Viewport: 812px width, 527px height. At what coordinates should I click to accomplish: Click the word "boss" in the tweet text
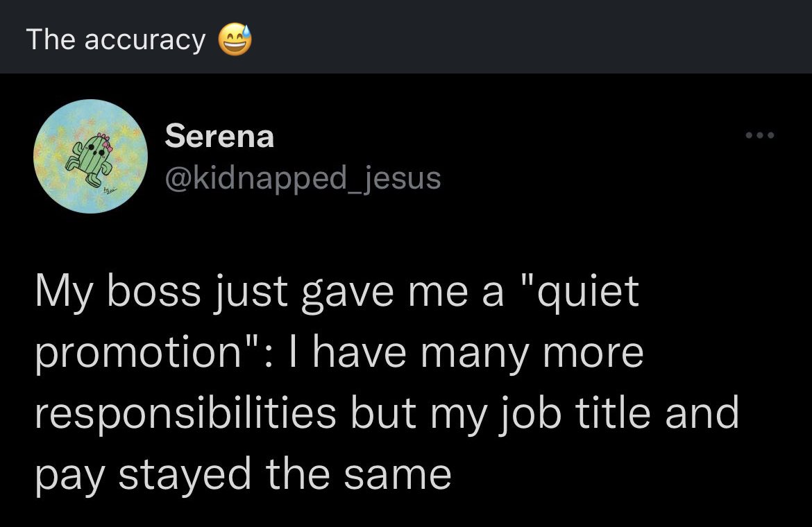[x=154, y=292]
